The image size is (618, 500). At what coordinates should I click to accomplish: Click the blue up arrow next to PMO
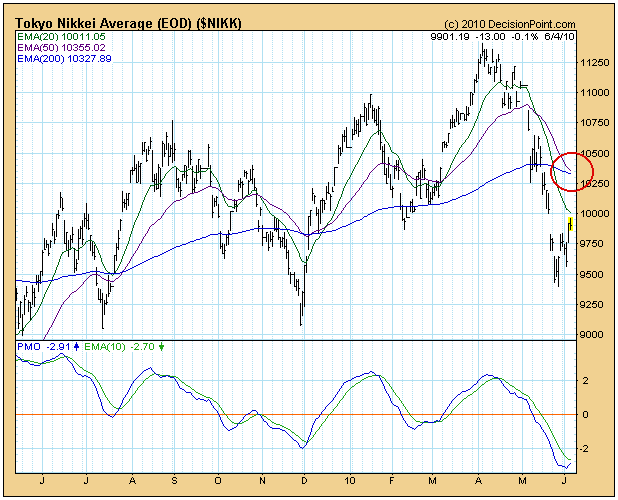[x=76, y=347]
